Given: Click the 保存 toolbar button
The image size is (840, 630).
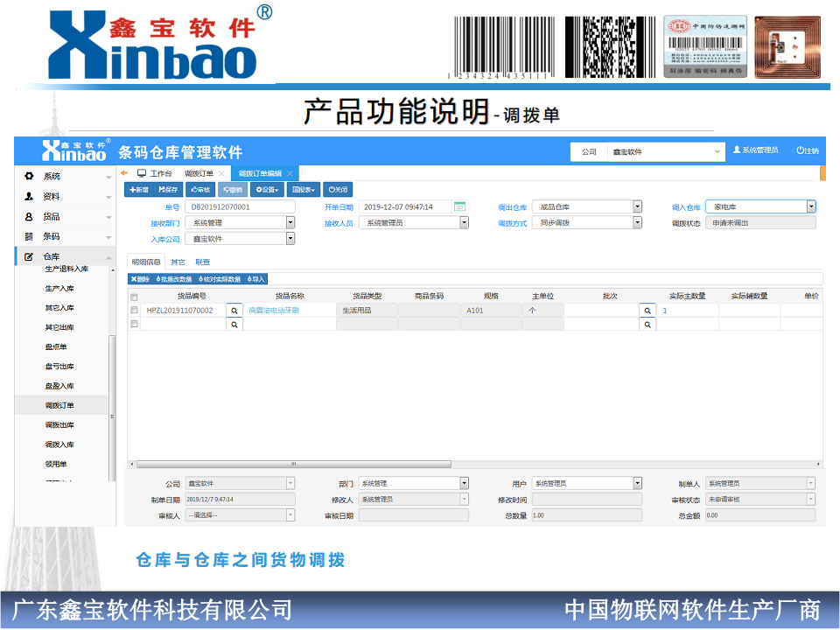Looking at the screenshot, I should click(168, 190).
